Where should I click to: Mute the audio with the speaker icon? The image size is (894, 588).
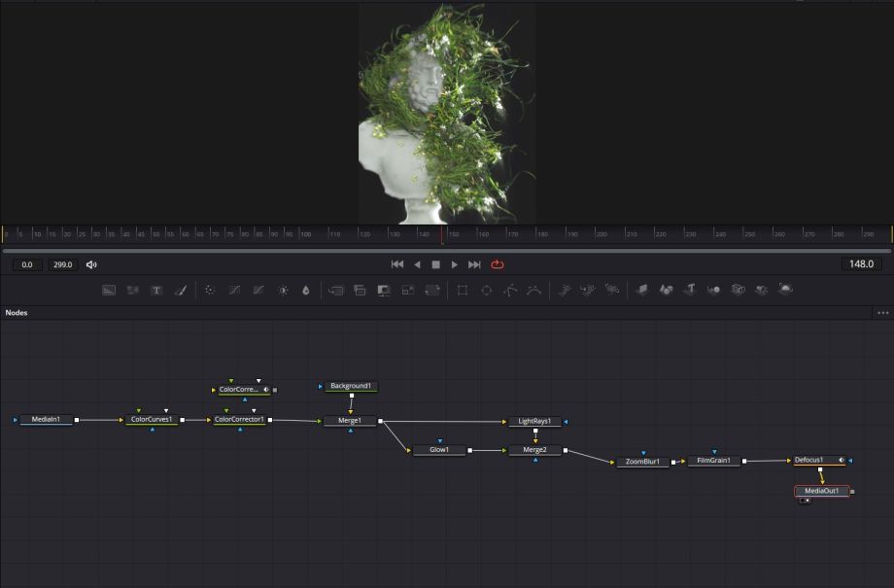click(91, 264)
